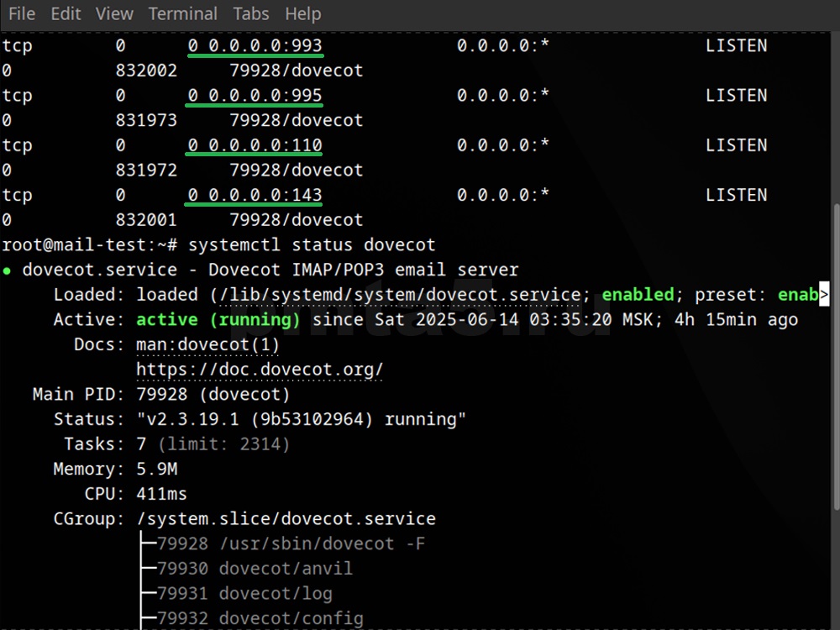
Task: Click the 'systemctl status dovecot' command text
Action: point(312,244)
